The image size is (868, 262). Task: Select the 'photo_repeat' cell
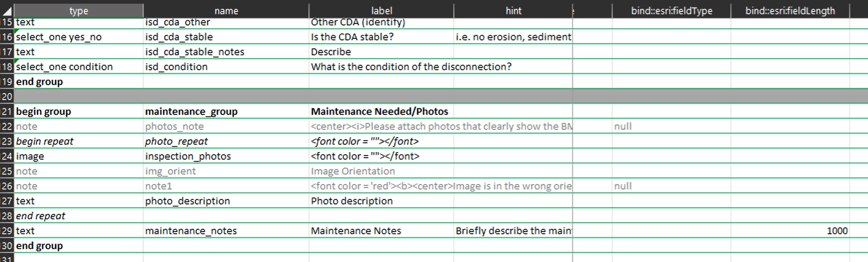(226, 141)
